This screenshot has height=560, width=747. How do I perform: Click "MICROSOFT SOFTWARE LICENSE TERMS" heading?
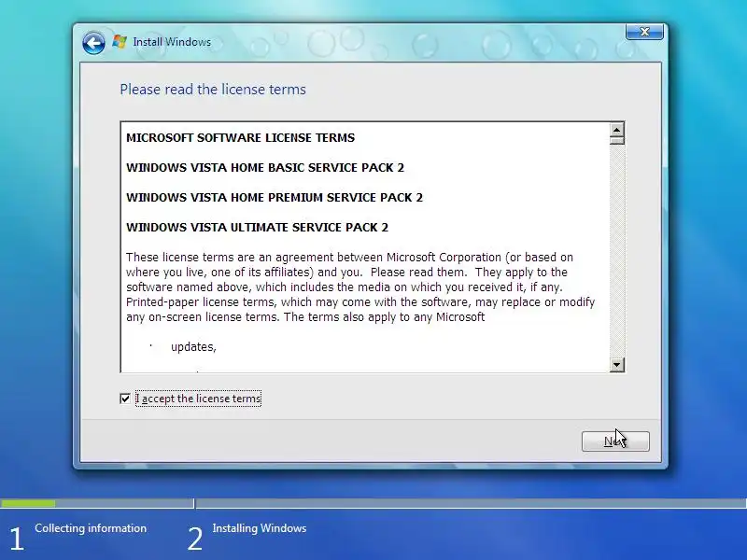[240, 137]
